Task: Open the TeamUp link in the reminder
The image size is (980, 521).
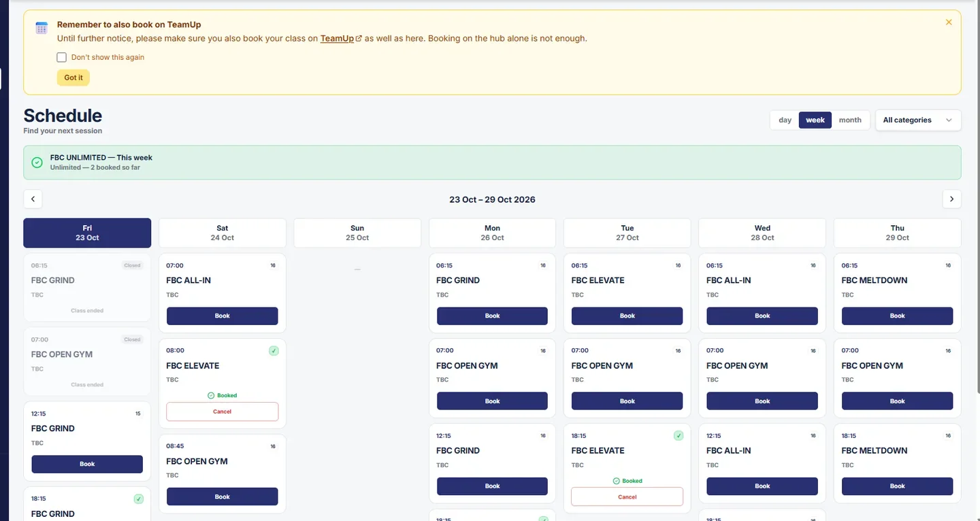Action: point(340,39)
